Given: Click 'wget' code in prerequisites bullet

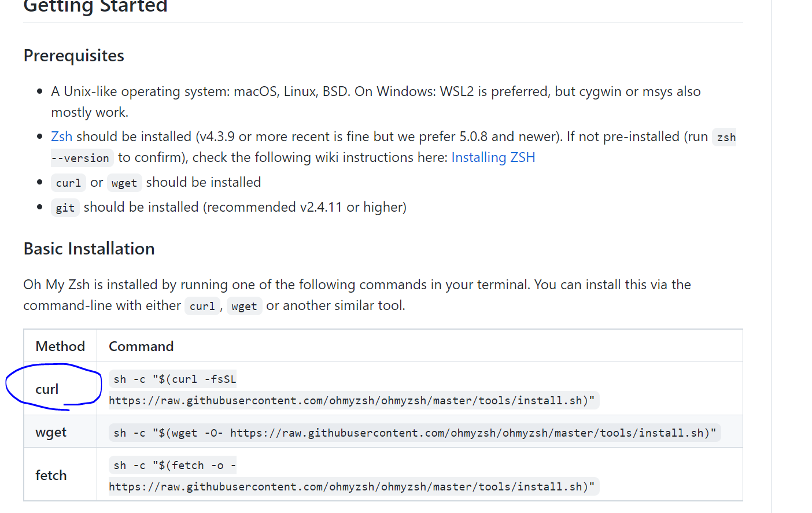Looking at the screenshot, I should click(124, 183).
